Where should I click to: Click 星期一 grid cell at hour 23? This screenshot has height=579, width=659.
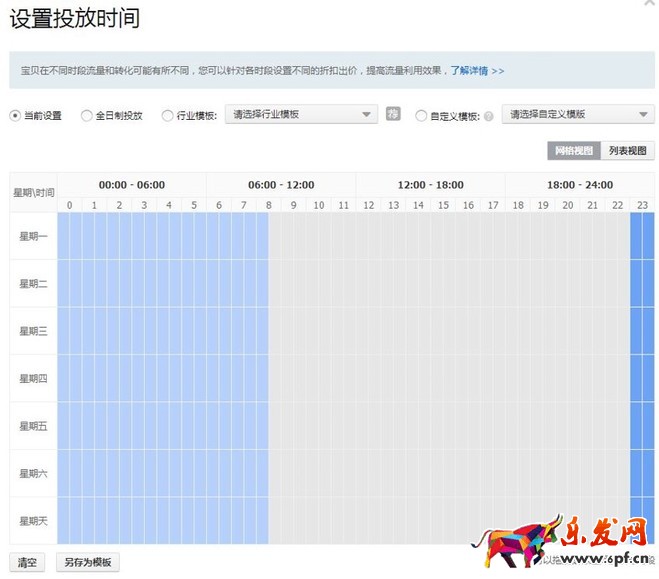[642, 236]
